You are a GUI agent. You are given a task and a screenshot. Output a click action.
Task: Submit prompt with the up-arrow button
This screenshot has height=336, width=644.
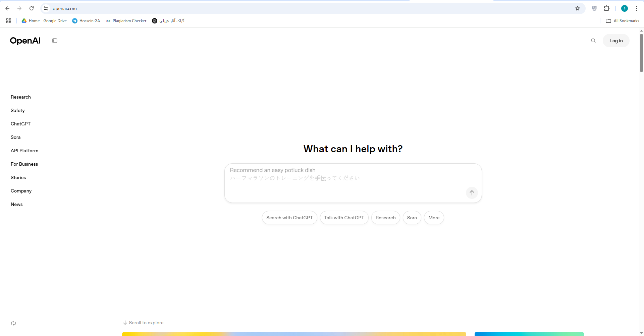pos(472,193)
